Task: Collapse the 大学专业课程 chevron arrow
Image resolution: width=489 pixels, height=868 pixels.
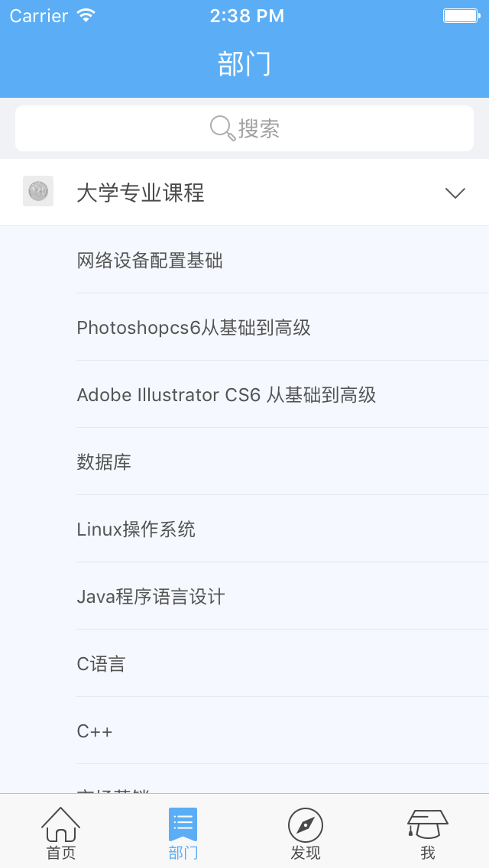Action: tap(455, 193)
